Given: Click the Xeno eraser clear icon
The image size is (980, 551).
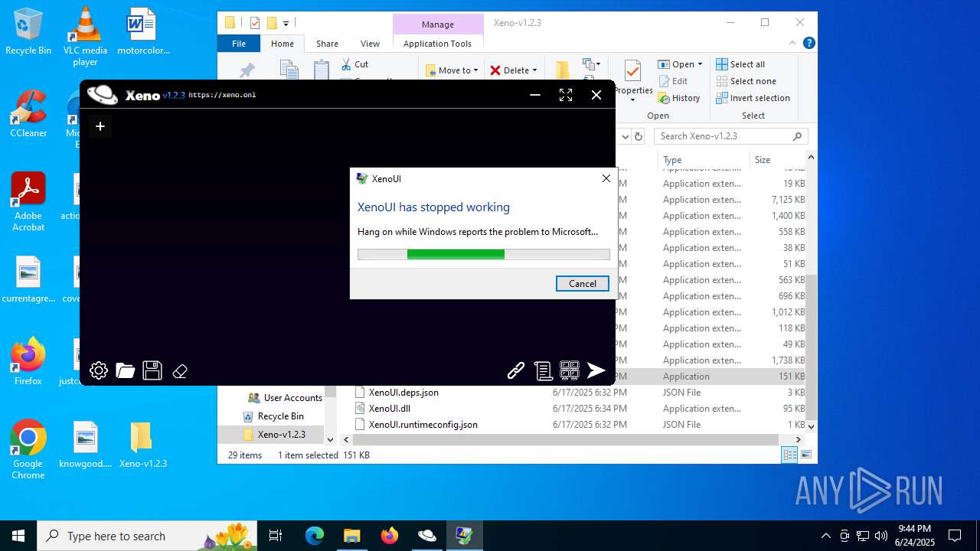Looking at the screenshot, I should pos(180,371).
